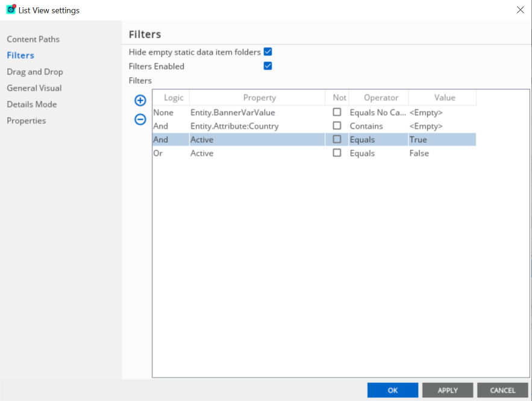
Task: Open Content Paths settings section
Action: 33,39
